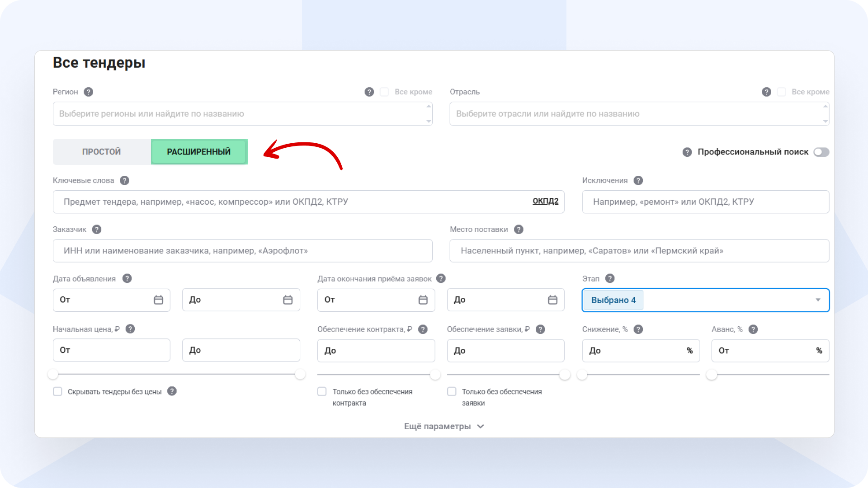The width and height of the screenshot is (868, 488).
Task: Open calendar in Дата объявления До field
Action: (x=288, y=300)
